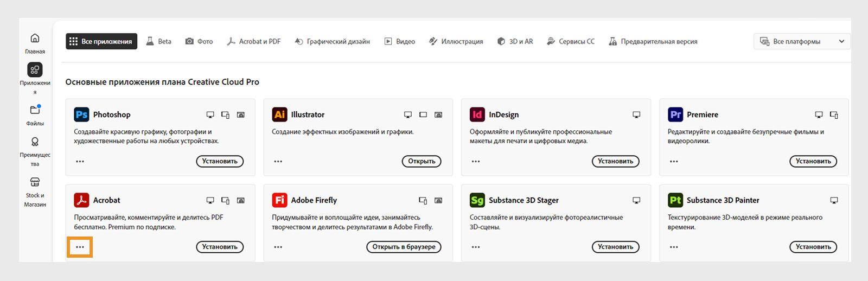The height and width of the screenshot is (281, 868).
Task: Click Premiere desktop platform icon
Action: point(819,115)
